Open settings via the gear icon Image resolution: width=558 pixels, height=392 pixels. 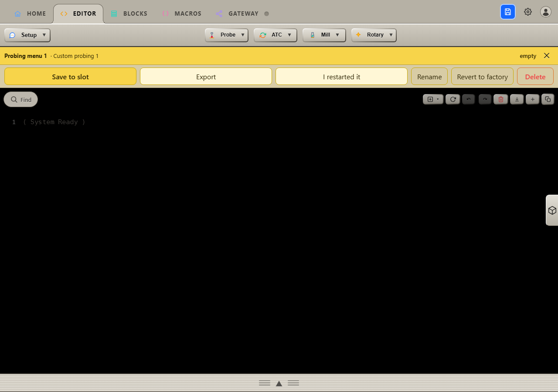click(x=528, y=12)
